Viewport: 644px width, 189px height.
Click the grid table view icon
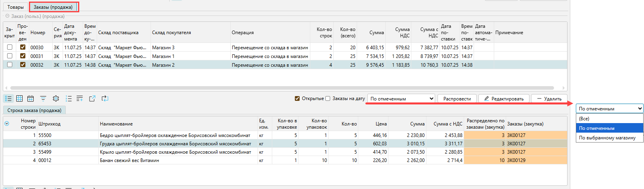point(19,98)
